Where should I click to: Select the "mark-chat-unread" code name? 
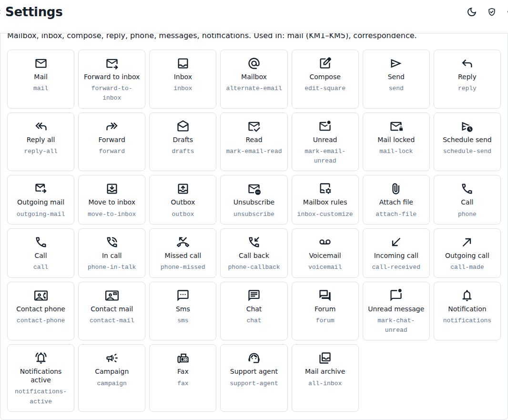(396, 325)
